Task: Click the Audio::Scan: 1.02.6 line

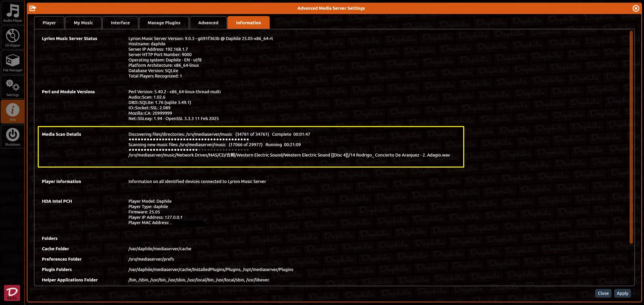Action: click(147, 97)
